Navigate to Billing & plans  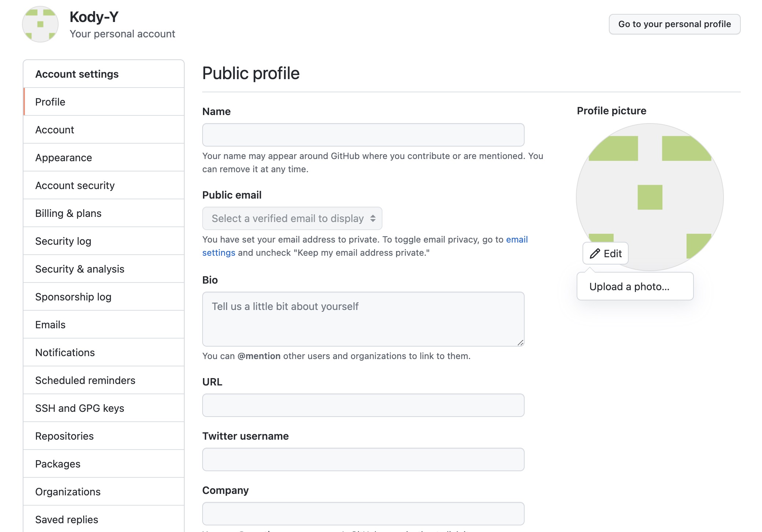click(x=69, y=213)
